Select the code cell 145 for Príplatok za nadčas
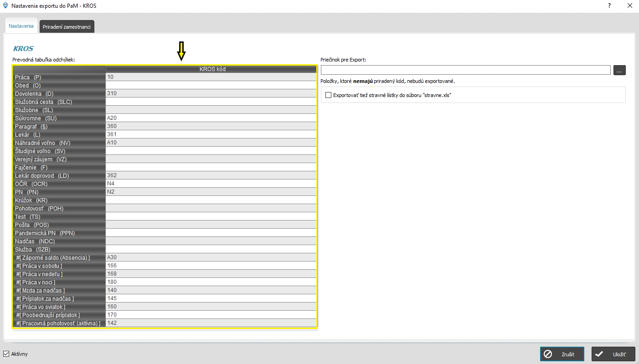 tap(211, 298)
